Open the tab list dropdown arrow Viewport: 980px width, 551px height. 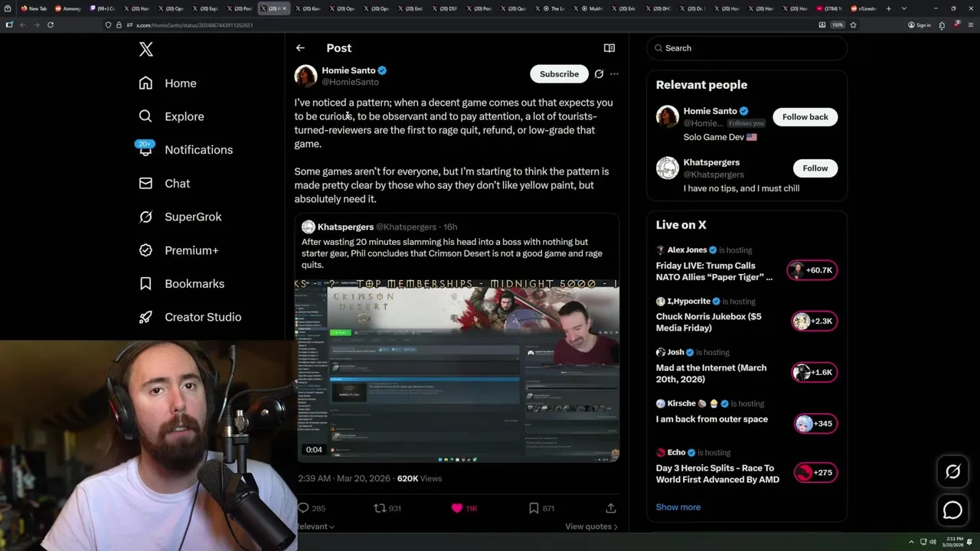click(906, 8)
